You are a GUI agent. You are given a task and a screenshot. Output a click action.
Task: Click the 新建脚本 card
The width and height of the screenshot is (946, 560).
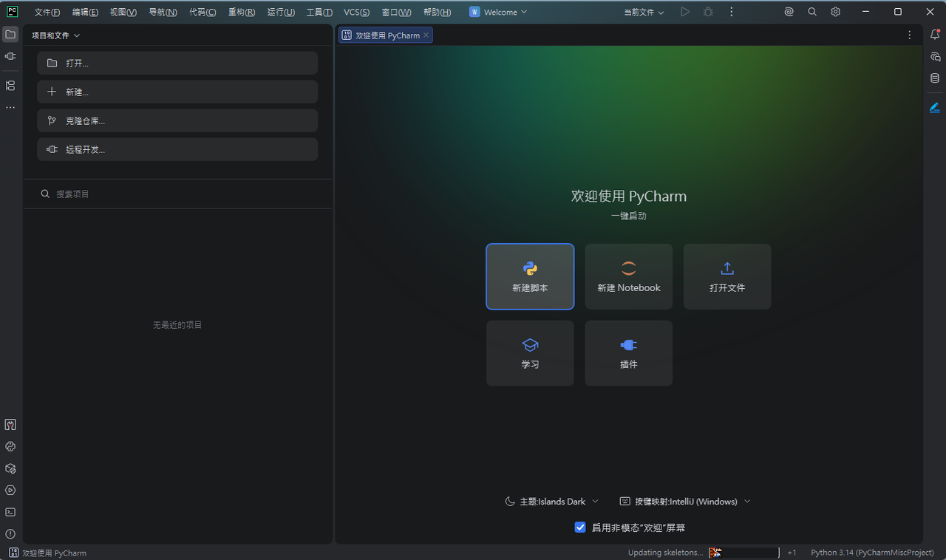coord(530,276)
